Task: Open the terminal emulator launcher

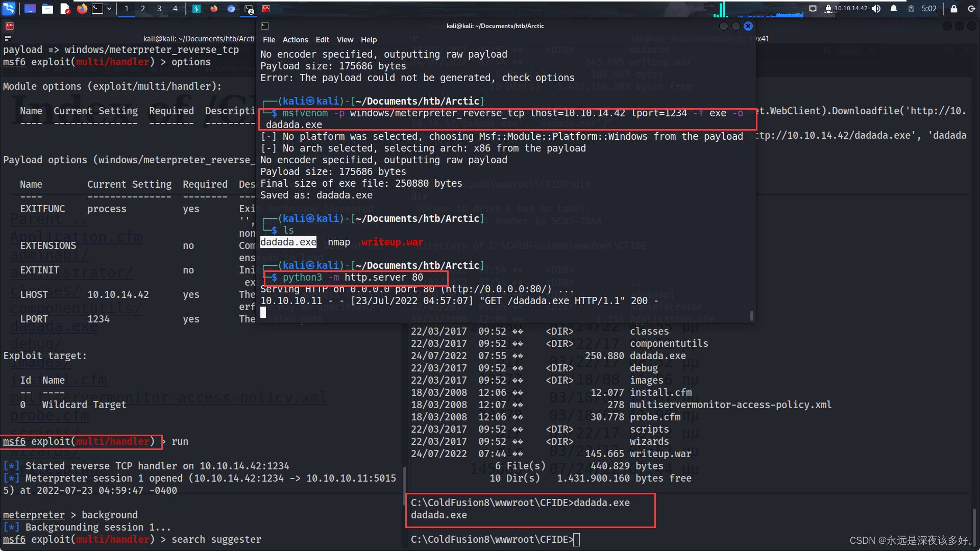Action: click(x=97, y=9)
